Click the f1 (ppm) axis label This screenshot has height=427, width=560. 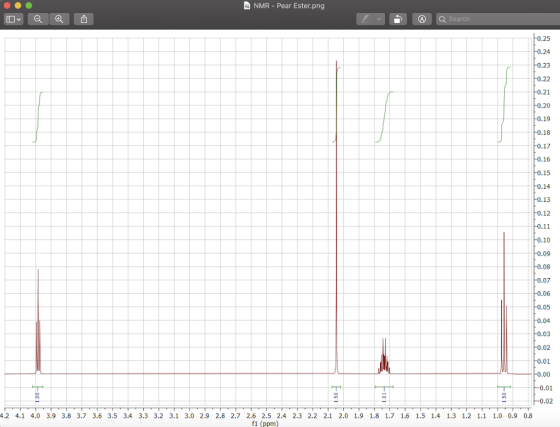(265, 423)
